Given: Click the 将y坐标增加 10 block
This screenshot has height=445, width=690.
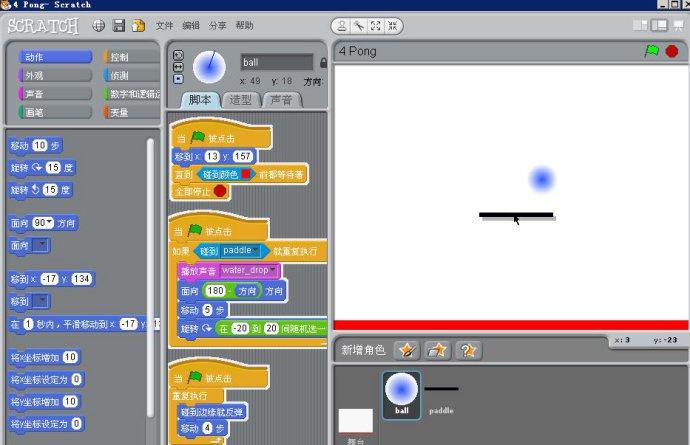Looking at the screenshot, I should (44, 401).
